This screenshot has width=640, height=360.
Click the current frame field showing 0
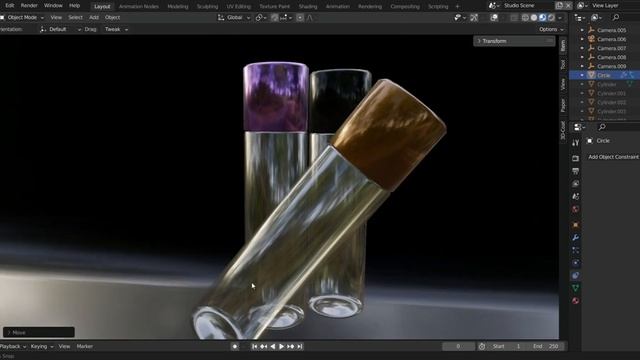point(458,346)
